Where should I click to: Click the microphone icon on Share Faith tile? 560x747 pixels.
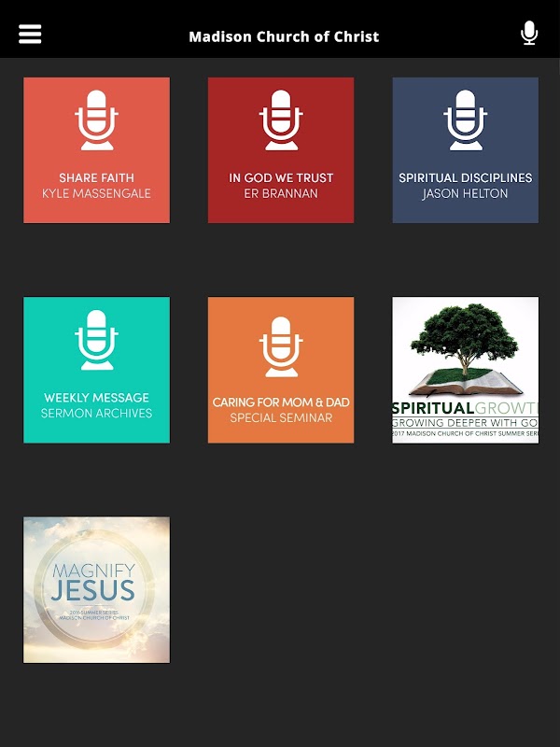pyautogui.click(x=97, y=120)
